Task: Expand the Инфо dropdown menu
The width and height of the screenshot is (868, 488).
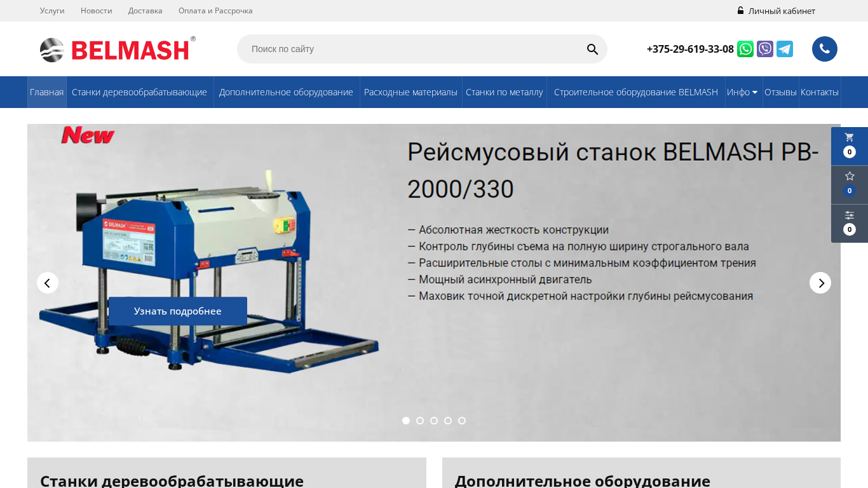Action: (742, 92)
